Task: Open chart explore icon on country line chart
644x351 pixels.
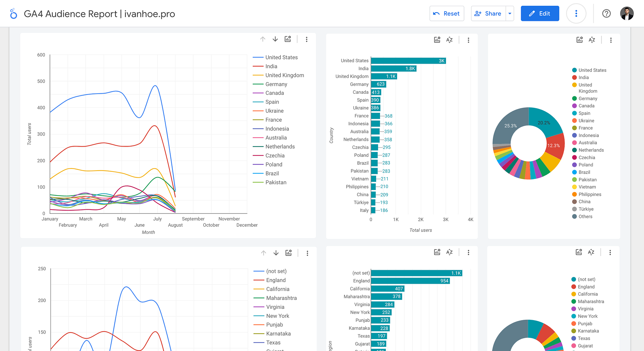Action: click(x=288, y=39)
